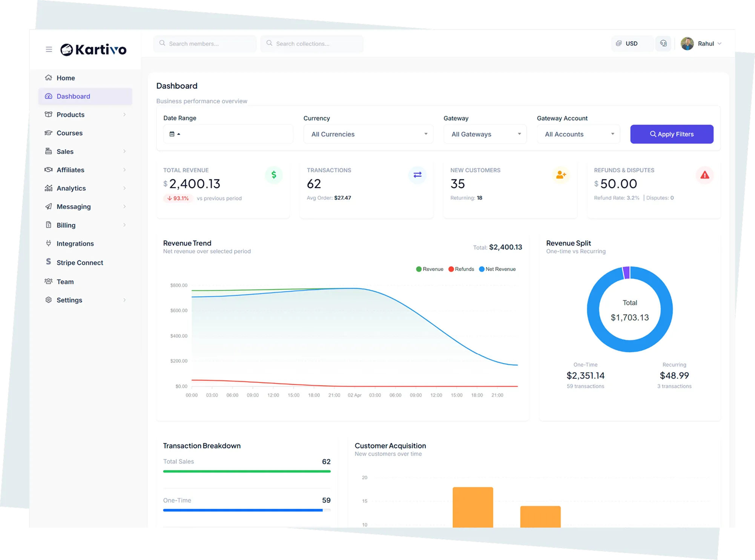Open Courses from the sidebar icon

[49, 133]
